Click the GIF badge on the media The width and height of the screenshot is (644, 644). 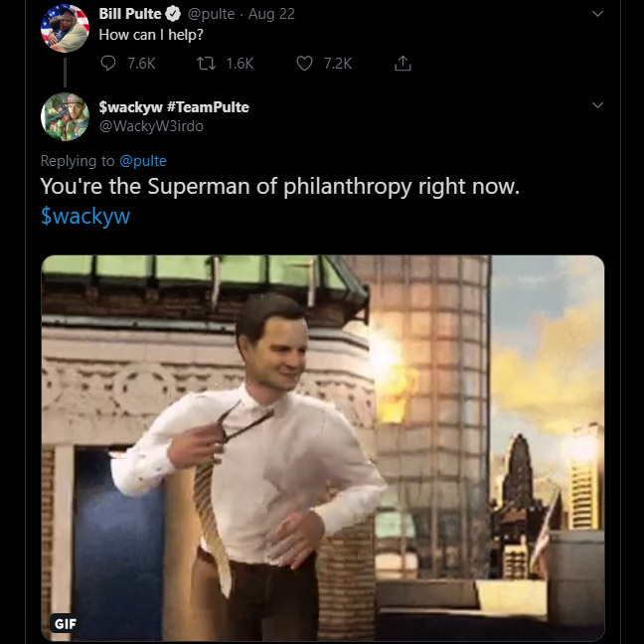point(65,623)
